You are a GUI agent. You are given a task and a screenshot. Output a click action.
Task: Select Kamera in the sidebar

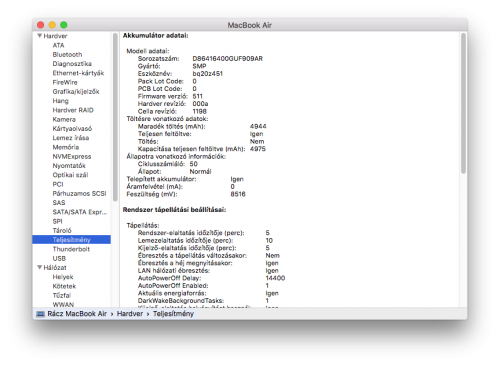click(64, 119)
